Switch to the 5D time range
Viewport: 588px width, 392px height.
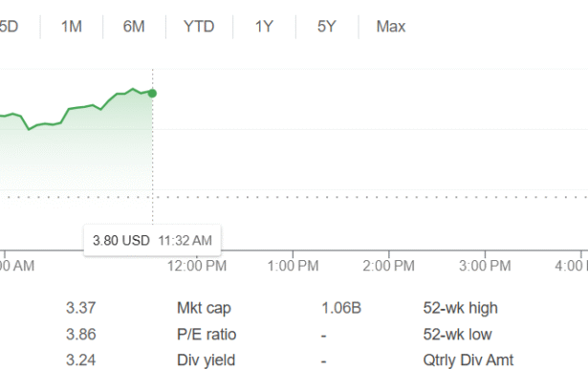click(9, 27)
